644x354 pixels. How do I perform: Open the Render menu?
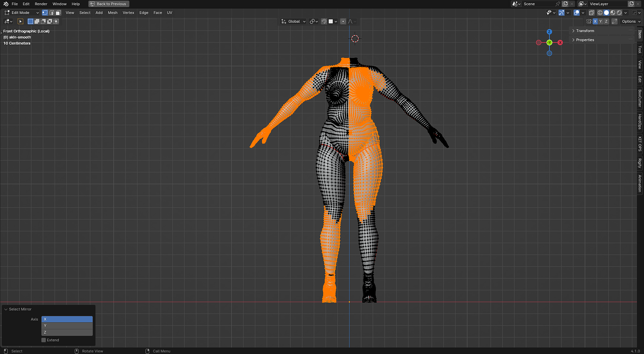(x=41, y=4)
